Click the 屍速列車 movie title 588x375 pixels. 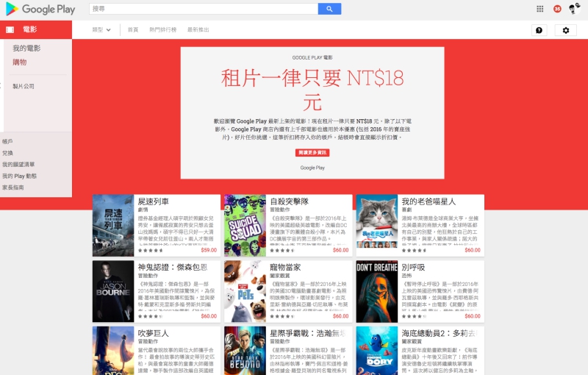(x=154, y=201)
